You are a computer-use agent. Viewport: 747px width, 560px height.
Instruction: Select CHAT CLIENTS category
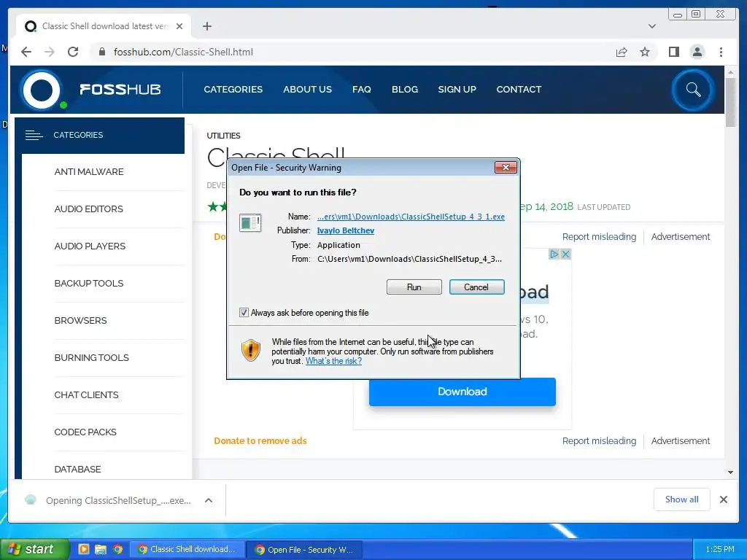pyautogui.click(x=86, y=394)
